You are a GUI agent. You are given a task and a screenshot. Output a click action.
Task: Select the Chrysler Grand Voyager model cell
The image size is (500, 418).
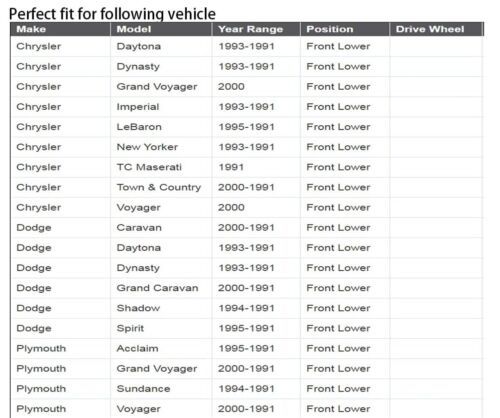pos(161,87)
